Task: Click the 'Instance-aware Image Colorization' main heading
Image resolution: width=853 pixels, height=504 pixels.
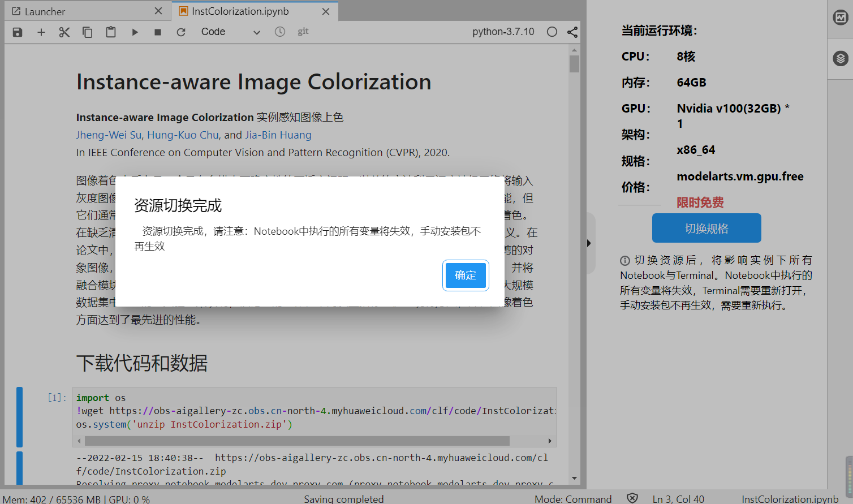Action: pyautogui.click(x=254, y=82)
